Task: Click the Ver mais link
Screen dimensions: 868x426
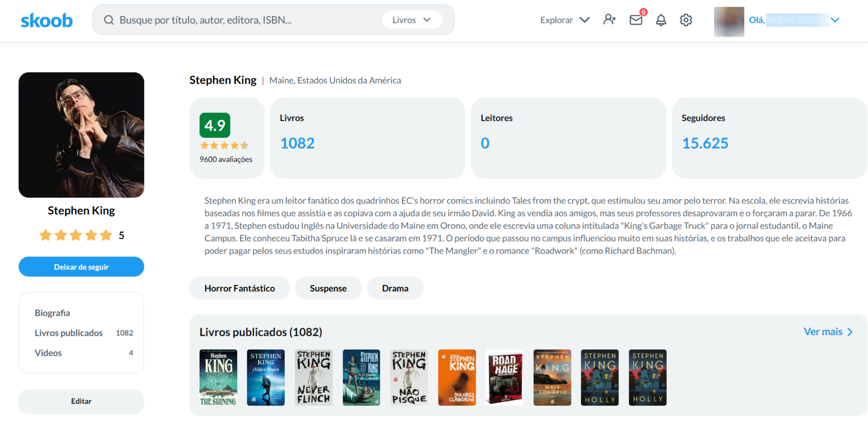Action: pyautogui.click(x=828, y=332)
